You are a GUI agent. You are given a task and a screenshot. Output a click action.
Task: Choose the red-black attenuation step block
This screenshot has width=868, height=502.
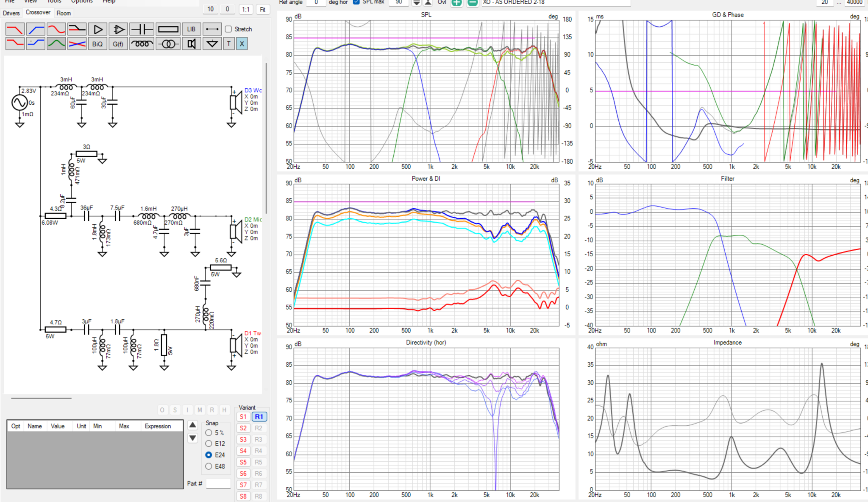77,29
